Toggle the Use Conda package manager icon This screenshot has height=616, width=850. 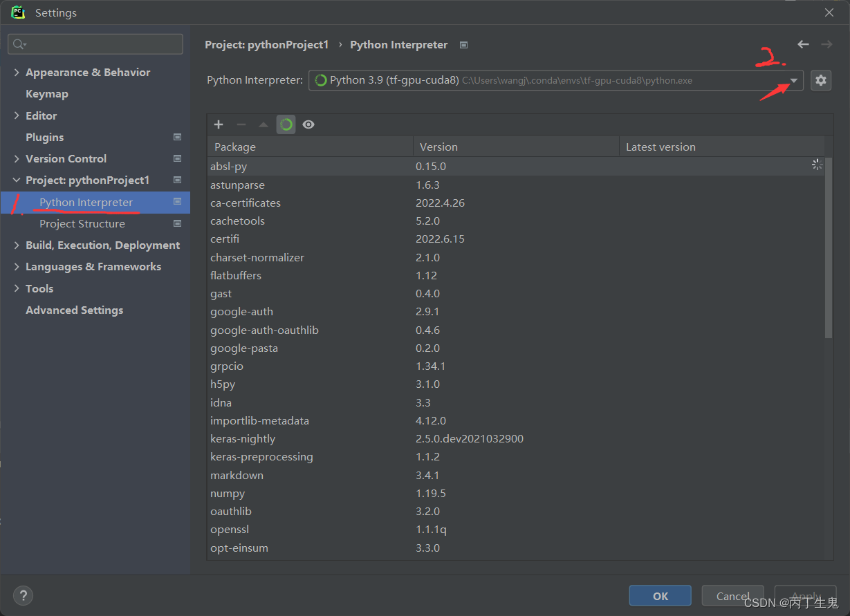click(286, 124)
